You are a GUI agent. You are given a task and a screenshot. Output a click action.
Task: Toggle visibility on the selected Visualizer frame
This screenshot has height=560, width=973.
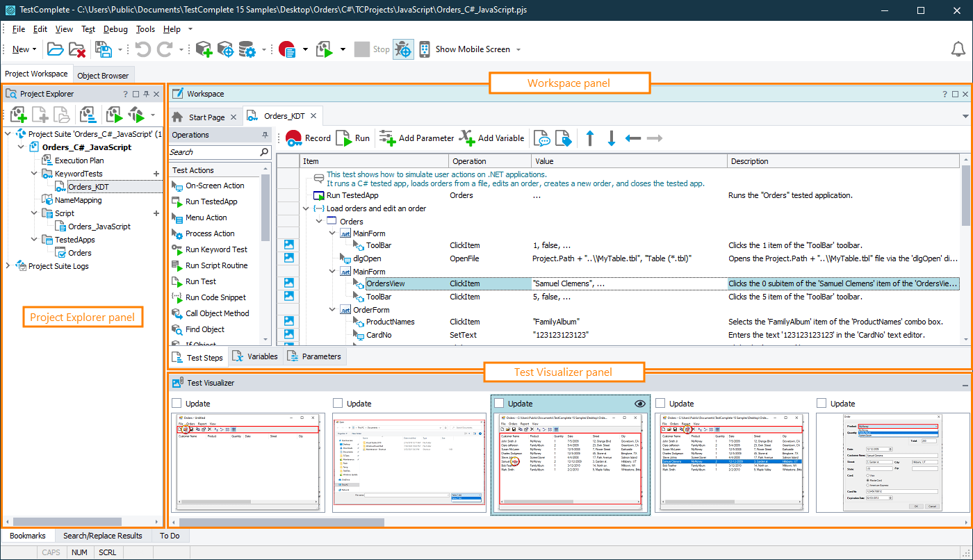(641, 403)
